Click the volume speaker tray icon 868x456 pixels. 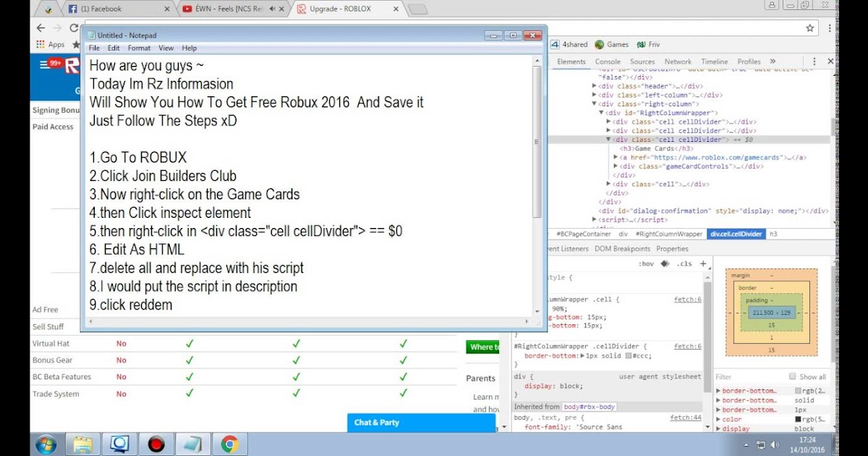(775, 444)
